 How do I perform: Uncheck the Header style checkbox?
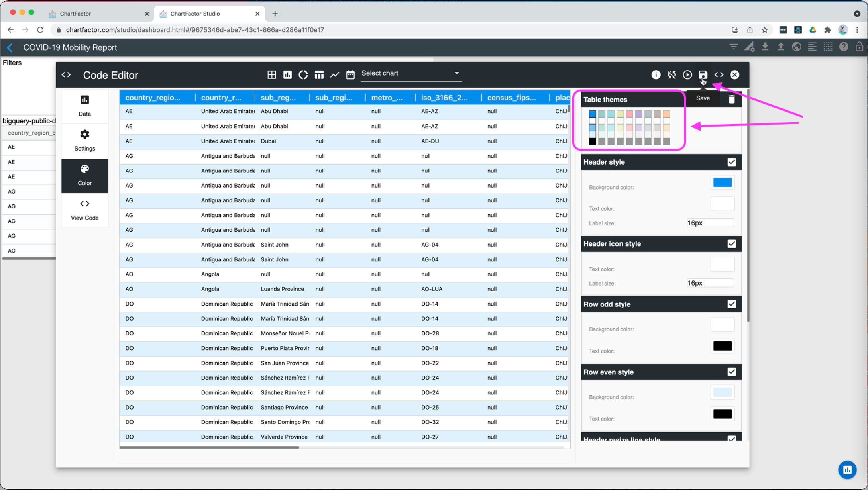[731, 162]
